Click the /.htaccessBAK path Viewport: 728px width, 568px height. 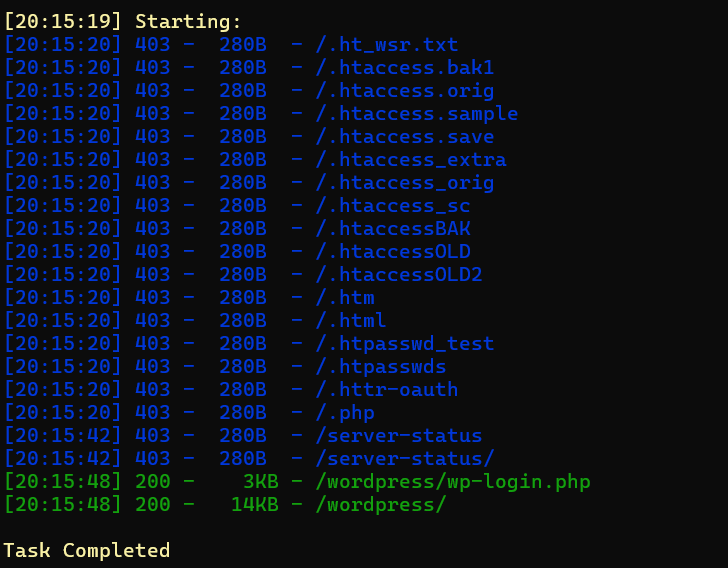pos(393,229)
